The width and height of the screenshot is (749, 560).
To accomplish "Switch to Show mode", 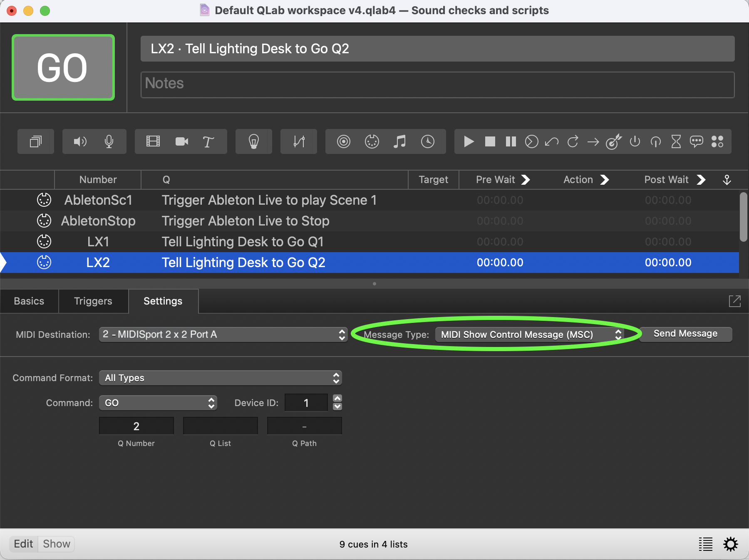I will coord(56,544).
